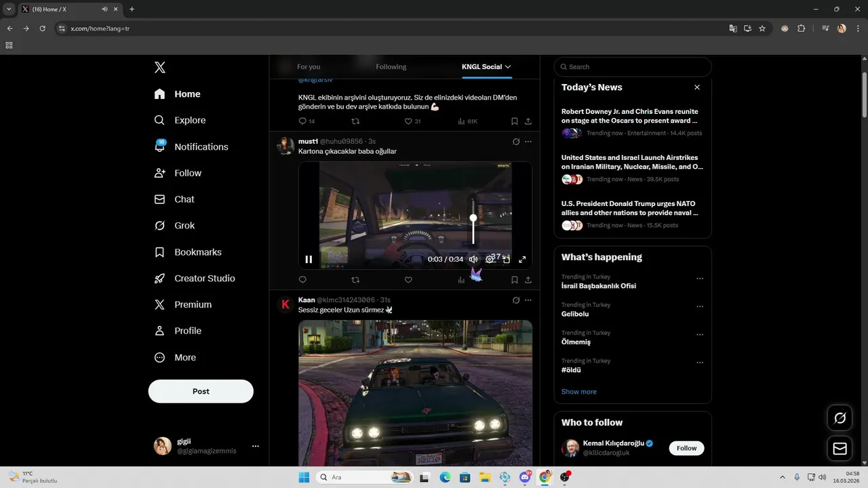The width and height of the screenshot is (868, 488).
Task: Click Show more under What's happening
Action: (579, 392)
